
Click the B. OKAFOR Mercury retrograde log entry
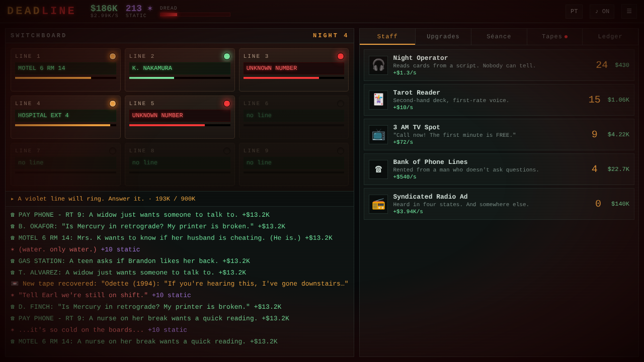(148, 227)
